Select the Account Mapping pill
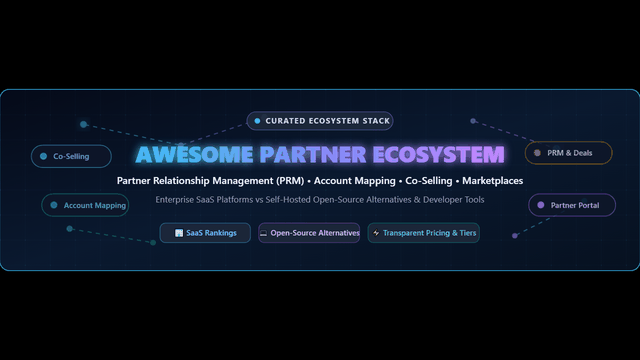This screenshot has width=640, height=360. [x=85, y=205]
